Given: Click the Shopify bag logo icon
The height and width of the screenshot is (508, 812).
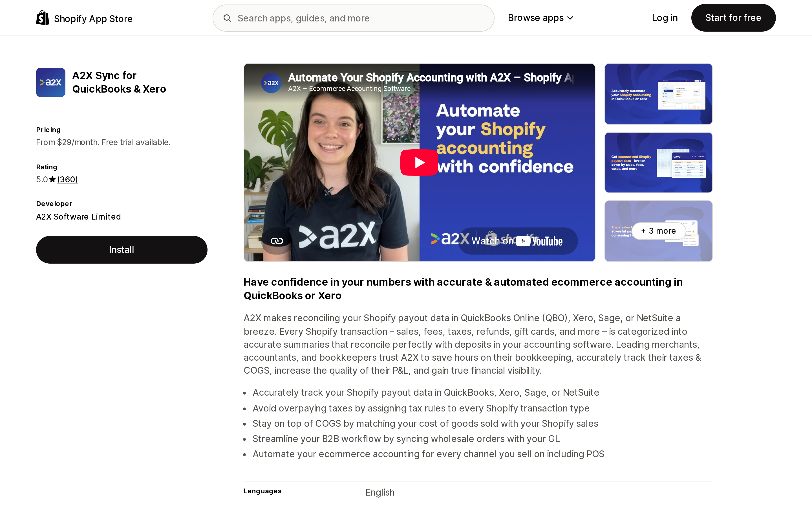Looking at the screenshot, I should pyautogui.click(x=43, y=18).
